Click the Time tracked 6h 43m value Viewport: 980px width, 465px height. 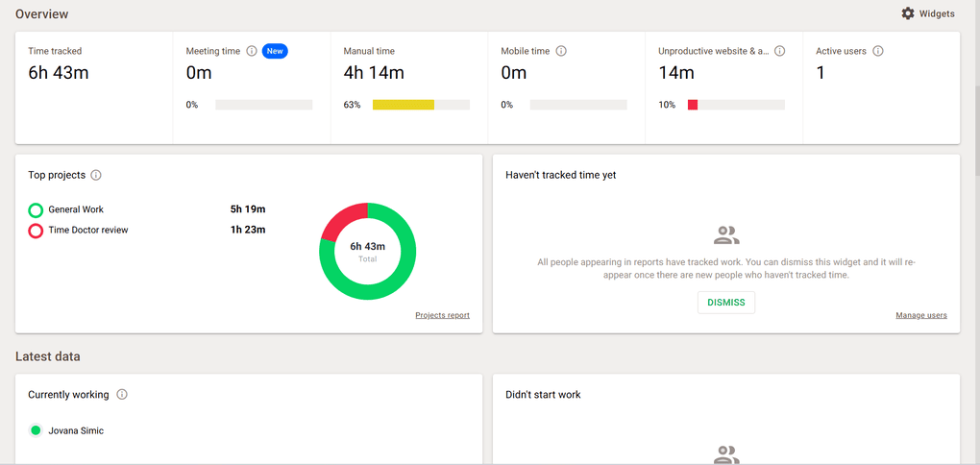point(58,73)
